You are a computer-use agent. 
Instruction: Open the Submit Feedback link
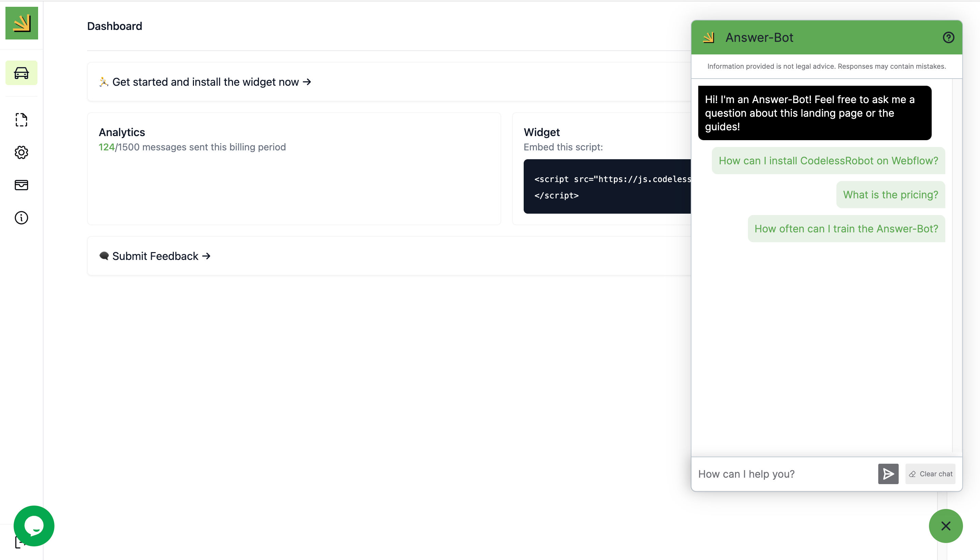click(x=154, y=256)
